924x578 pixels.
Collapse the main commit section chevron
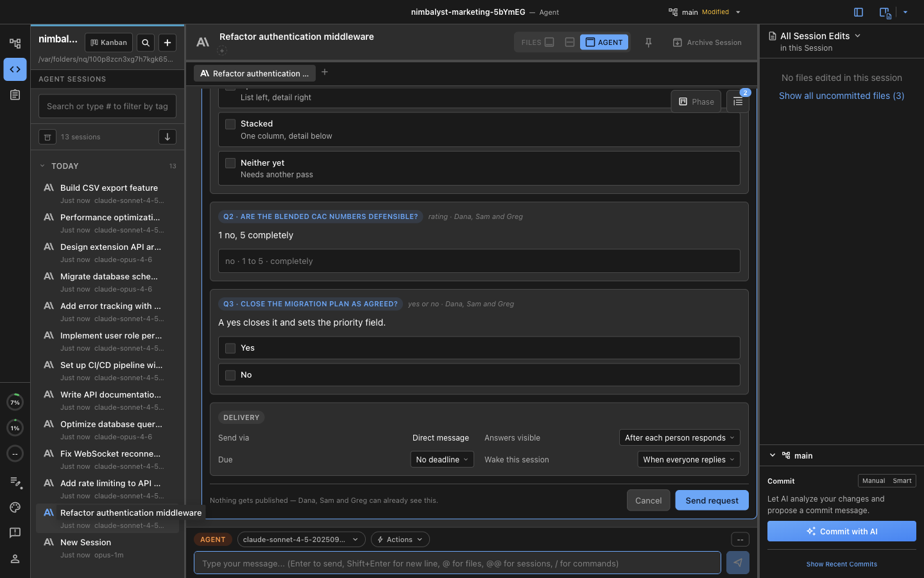coord(773,455)
